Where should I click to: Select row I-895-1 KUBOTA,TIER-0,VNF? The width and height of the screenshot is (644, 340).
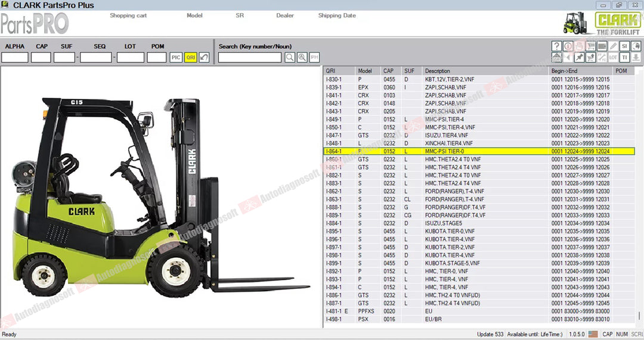pyautogui.click(x=479, y=231)
